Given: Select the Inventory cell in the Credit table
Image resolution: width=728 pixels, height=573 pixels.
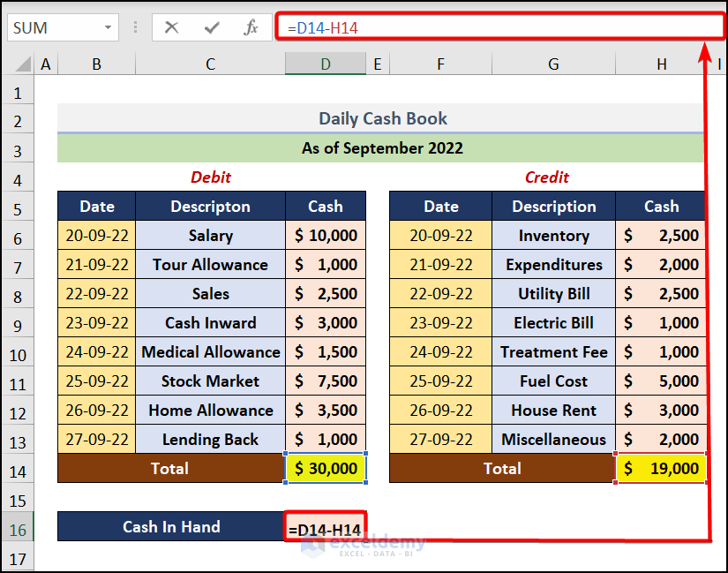Looking at the screenshot, I should (553, 235).
